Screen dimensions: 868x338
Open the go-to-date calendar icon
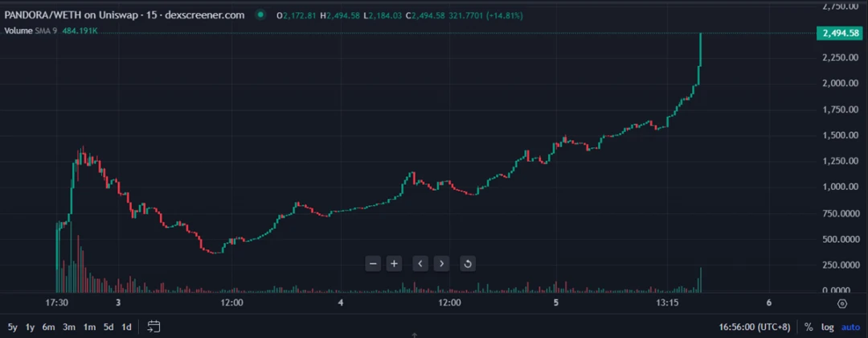[x=154, y=327]
